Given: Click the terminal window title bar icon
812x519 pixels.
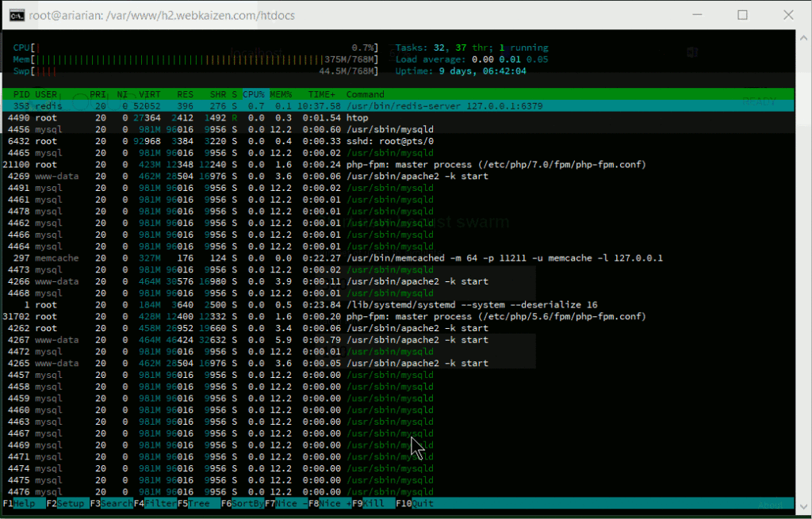Looking at the screenshot, I should (x=17, y=16).
